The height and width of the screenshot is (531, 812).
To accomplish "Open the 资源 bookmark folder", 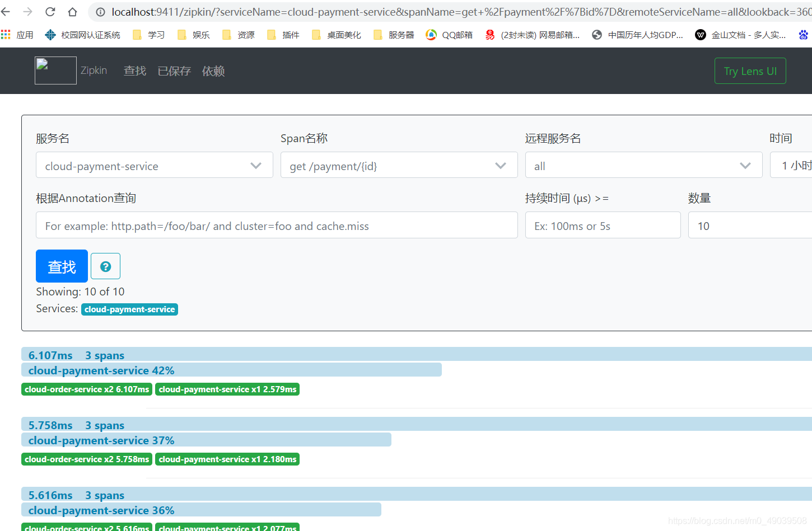I will coord(238,35).
